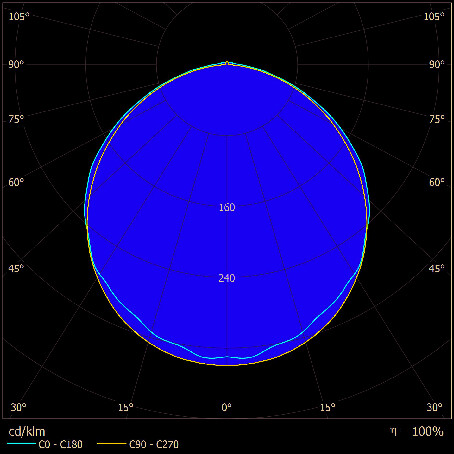This screenshot has width=454, height=454.
Task: Click the left 75° angle label
Action: point(16,119)
